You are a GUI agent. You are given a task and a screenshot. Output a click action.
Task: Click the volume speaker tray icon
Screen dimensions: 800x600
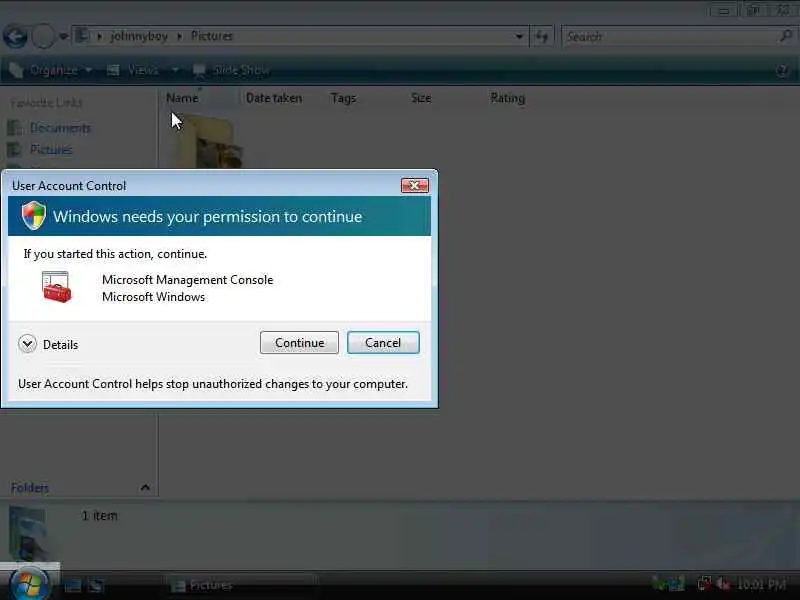pos(722,583)
